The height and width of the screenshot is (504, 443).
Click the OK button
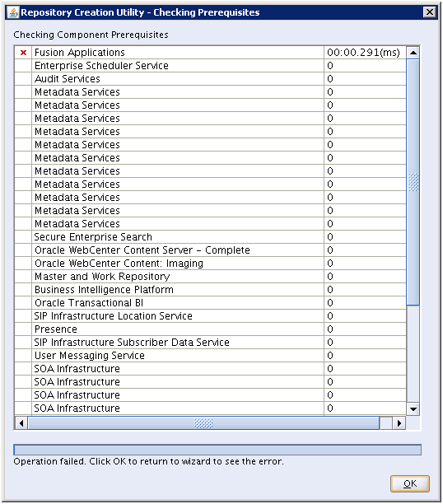click(409, 483)
